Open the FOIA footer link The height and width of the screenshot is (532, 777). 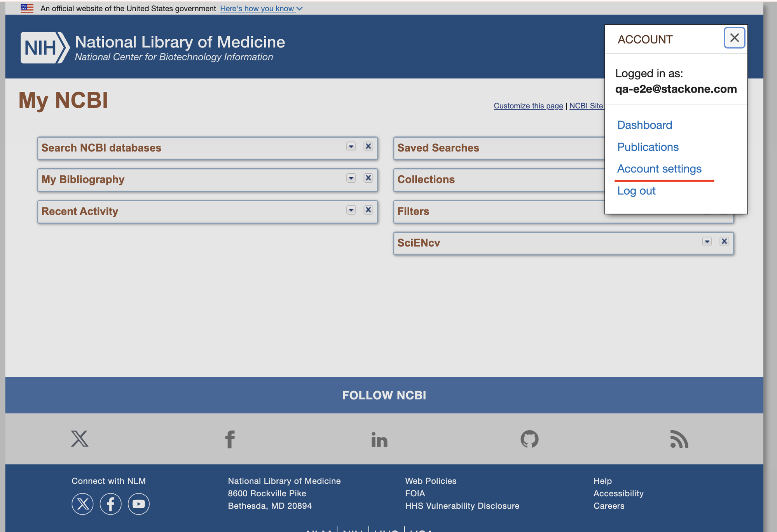click(415, 494)
